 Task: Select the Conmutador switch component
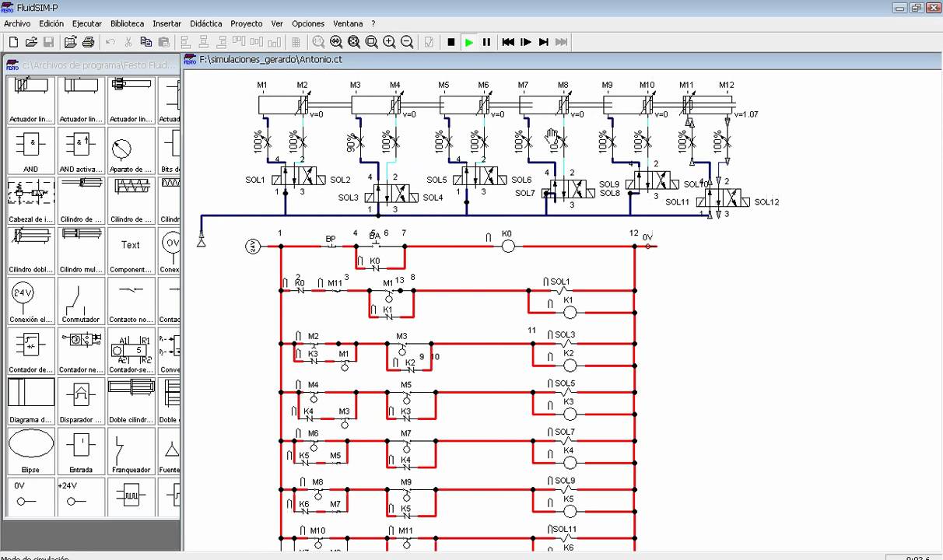[81, 300]
